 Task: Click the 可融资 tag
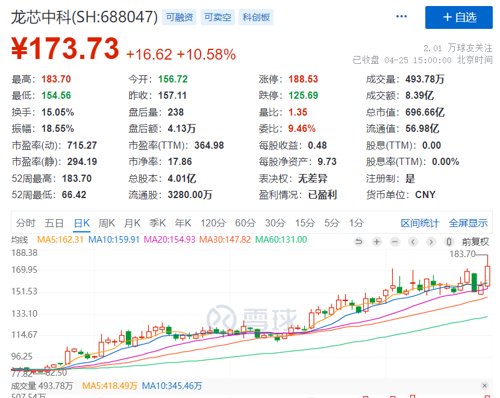[x=179, y=17]
